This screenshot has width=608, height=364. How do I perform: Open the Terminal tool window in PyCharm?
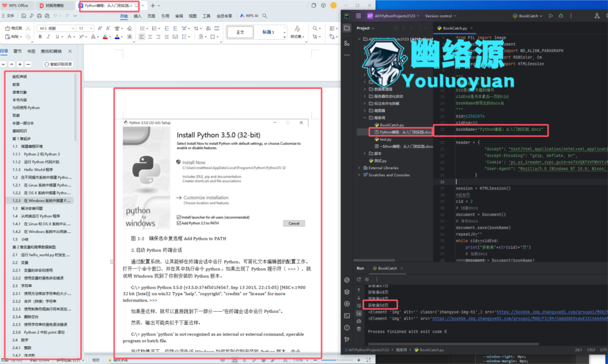pyautogui.click(x=347, y=316)
